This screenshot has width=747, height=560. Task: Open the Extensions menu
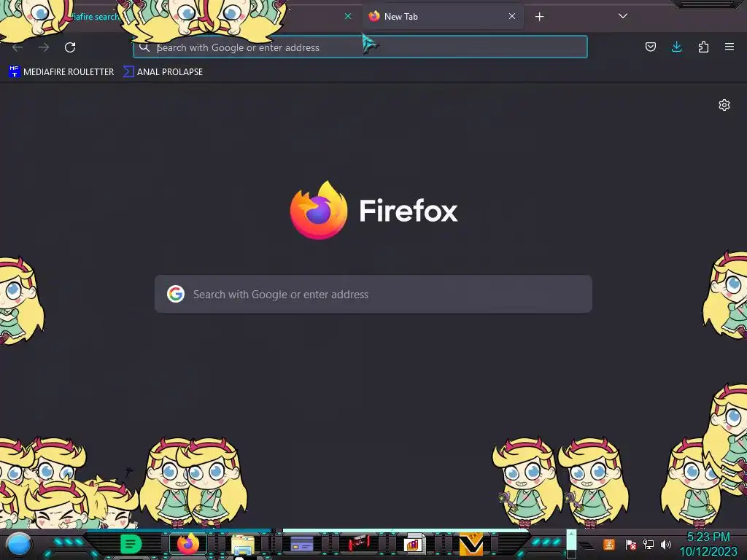703,47
